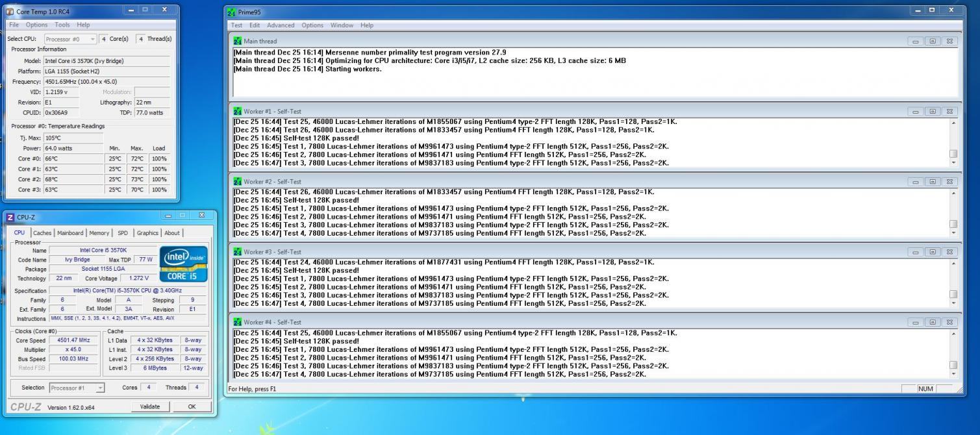Viewport: 980px width, 435px height.
Task: Click NUM indicator in Prime95 status bar
Action: (x=925, y=388)
